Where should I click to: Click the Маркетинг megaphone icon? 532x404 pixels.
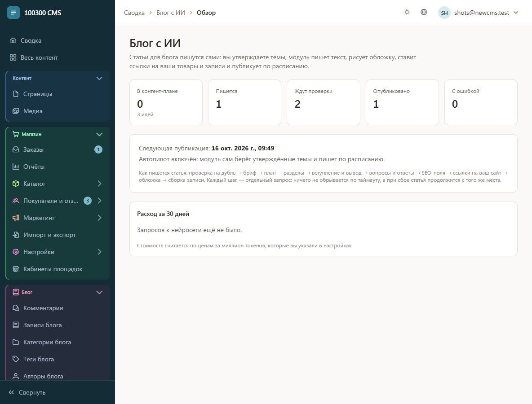16,218
